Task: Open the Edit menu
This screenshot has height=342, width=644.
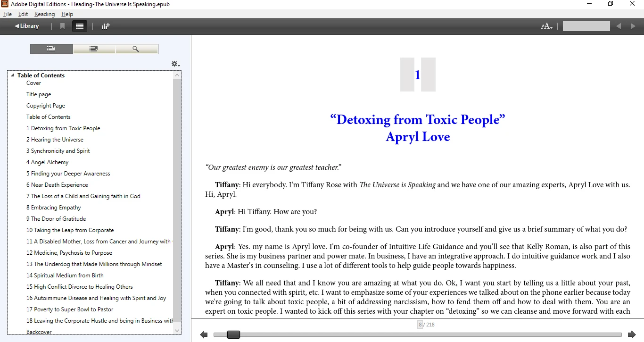Action: [x=23, y=14]
